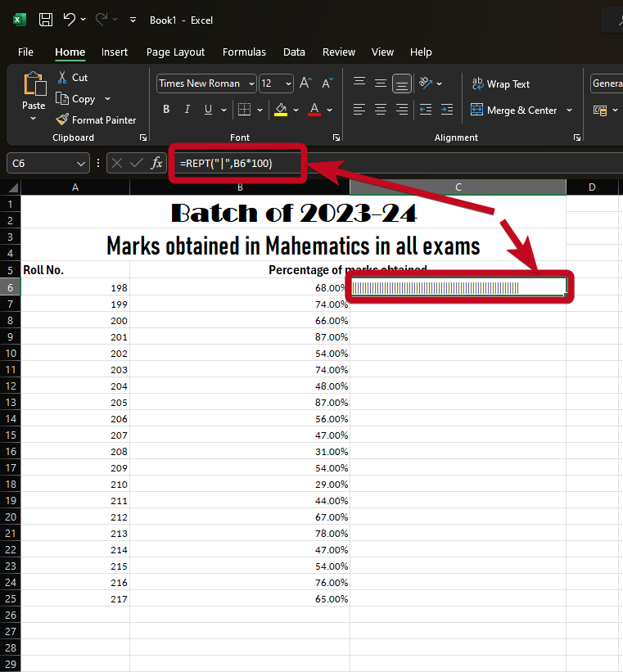The height and width of the screenshot is (672, 623).
Task: Click the Cut button
Action: coord(73,78)
